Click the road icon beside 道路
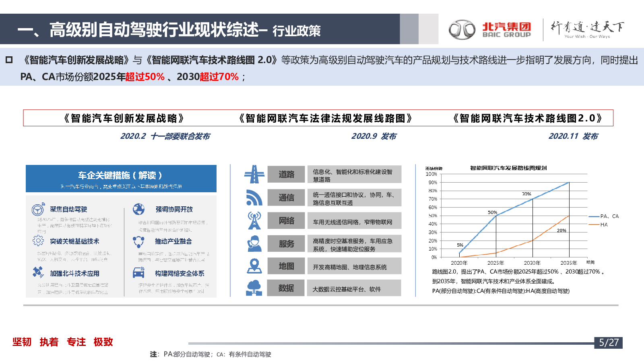This screenshot has width=644, height=362. pos(254,174)
